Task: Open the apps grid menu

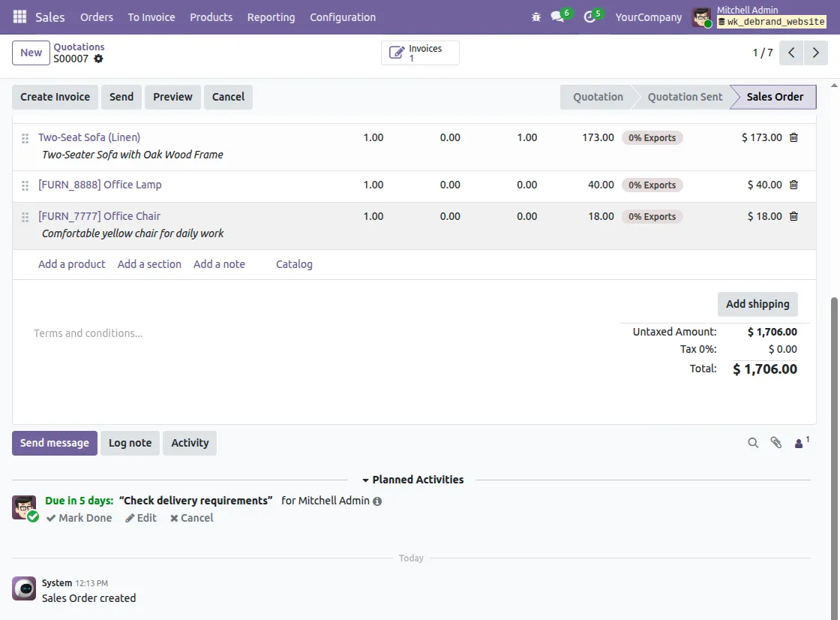Action: (19, 17)
